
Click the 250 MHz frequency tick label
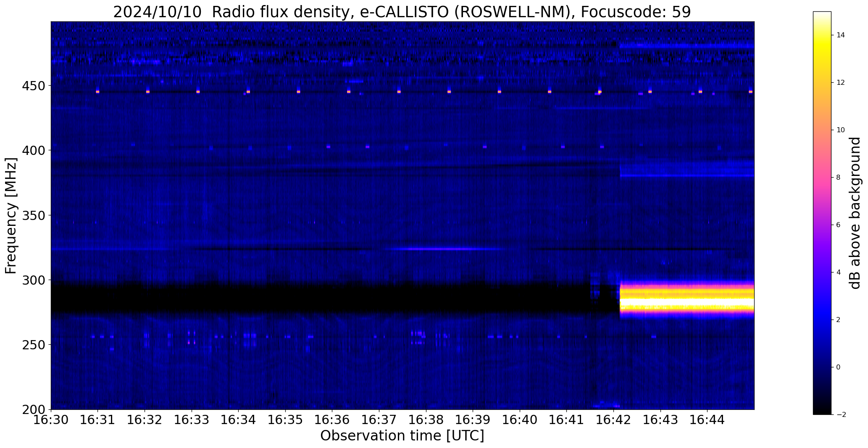(34, 345)
